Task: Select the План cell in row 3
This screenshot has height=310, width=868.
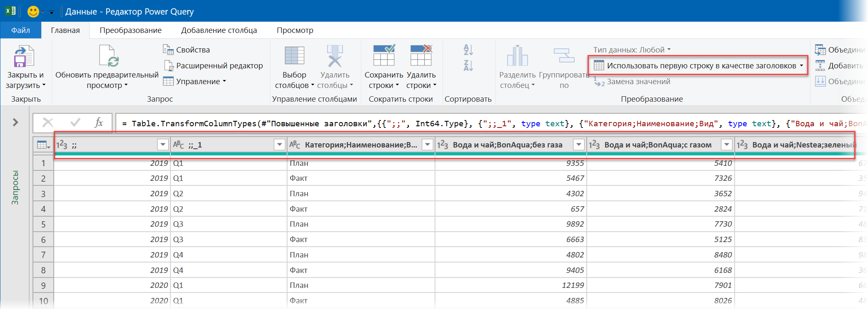Action: pyautogui.click(x=361, y=194)
